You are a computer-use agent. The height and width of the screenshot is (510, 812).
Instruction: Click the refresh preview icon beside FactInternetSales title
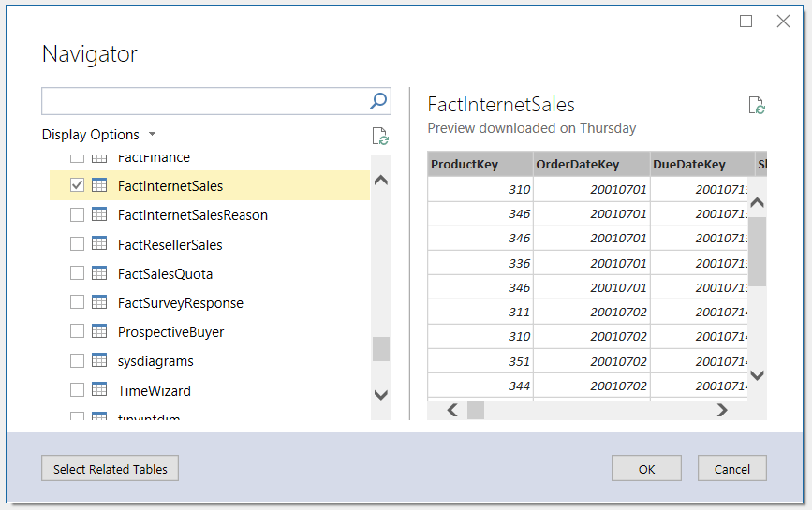(757, 106)
